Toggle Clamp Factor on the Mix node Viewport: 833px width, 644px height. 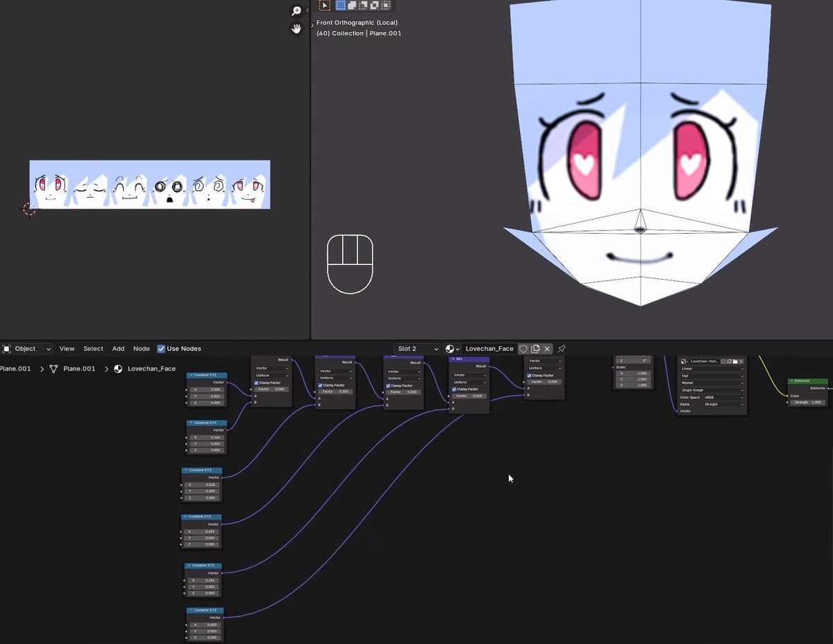(x=455, y=389)
